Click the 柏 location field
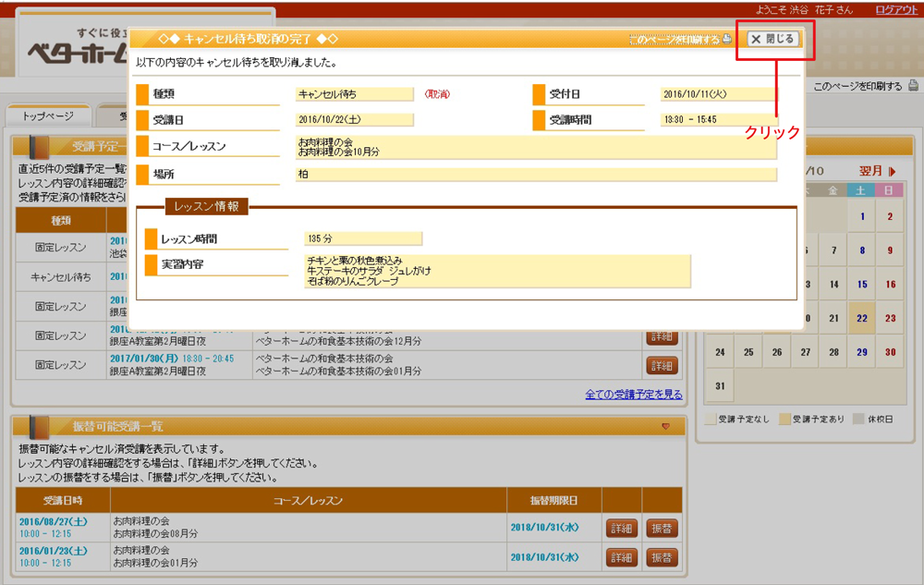 (x=536, y=175)
